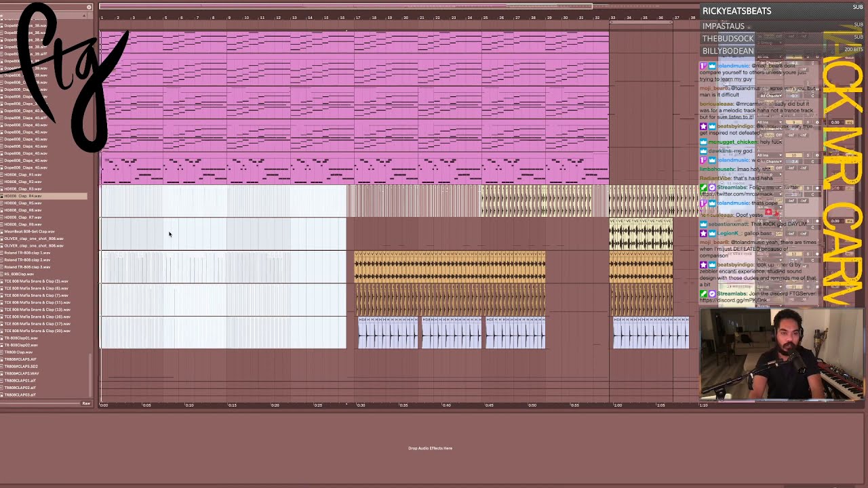Click the 0:30 mark on the time ruler
868x488 pixels.
[x=361, y=405]
